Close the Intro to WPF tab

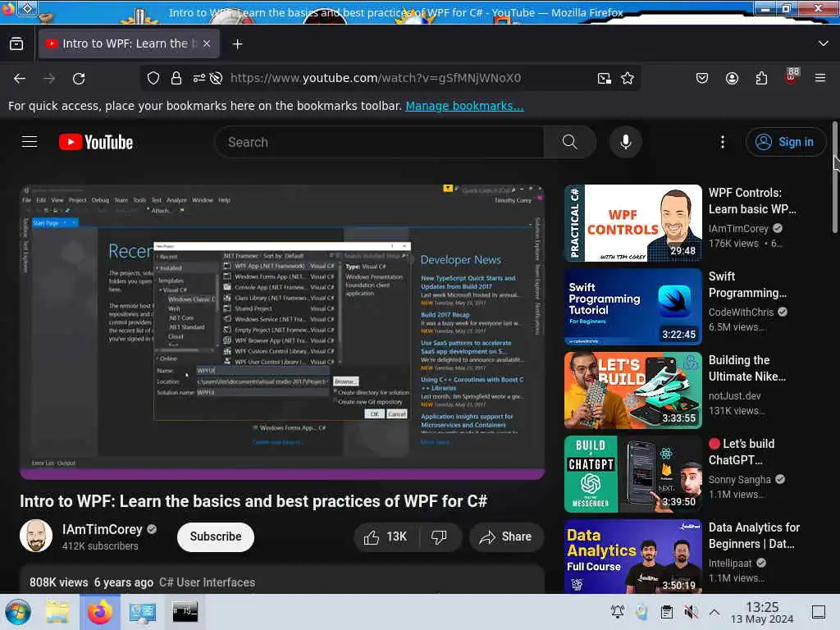point(207,43)
